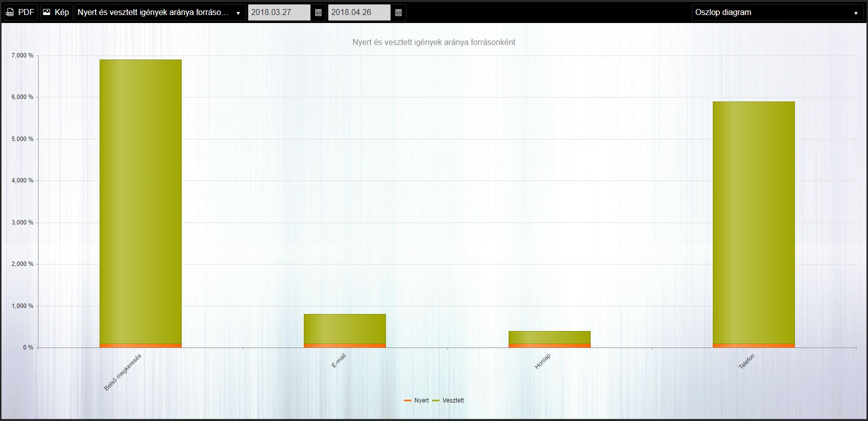The image size is (868, 421).
Task: Click the Honlap axis label
Action: 543,361
